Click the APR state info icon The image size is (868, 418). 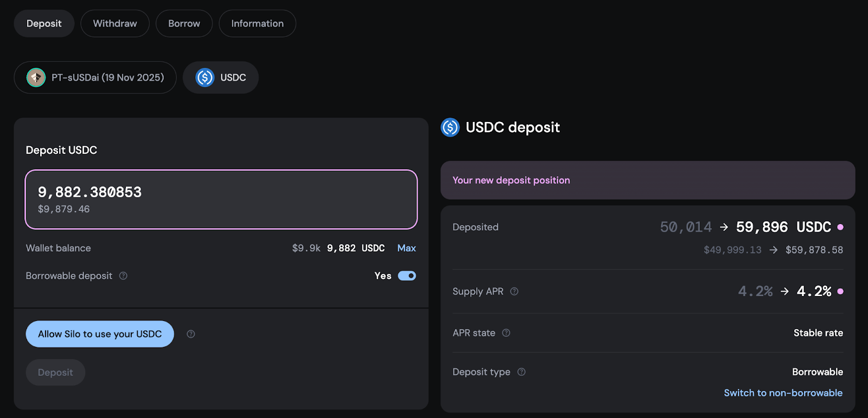506,333
